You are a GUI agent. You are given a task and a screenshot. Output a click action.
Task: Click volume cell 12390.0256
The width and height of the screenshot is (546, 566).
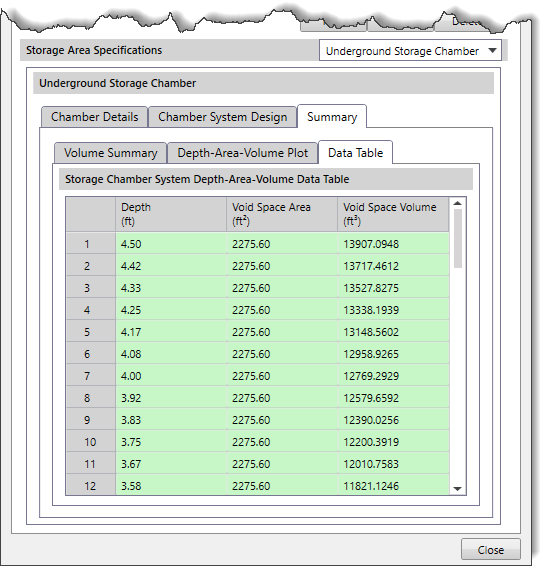click(393, 420)
